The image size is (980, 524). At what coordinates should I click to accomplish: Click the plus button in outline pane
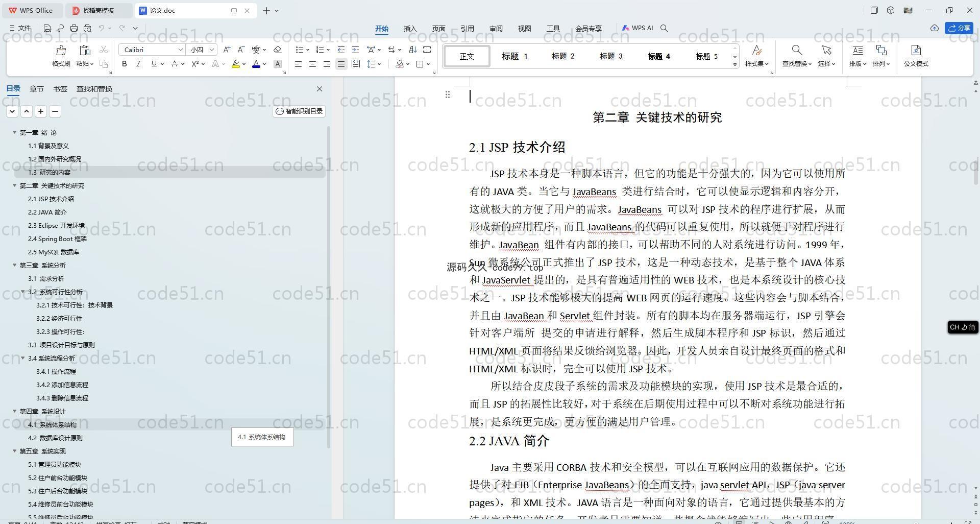(41, 111)
